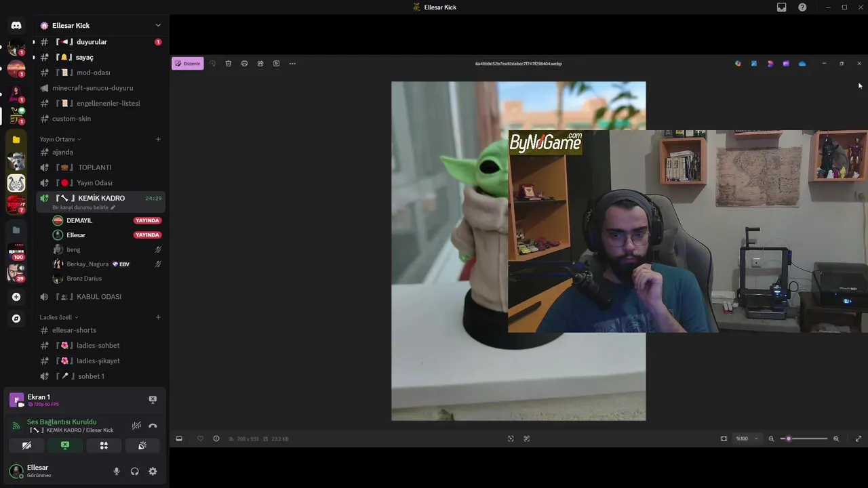Open the Clipchamp icon in Photos toolbar
This screenshot has height=488, width=868.
pyautogui.click(x=786, y=64)
